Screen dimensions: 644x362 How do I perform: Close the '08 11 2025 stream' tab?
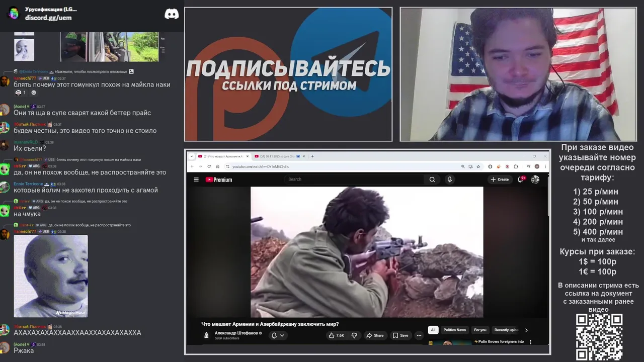coord(304,156)
